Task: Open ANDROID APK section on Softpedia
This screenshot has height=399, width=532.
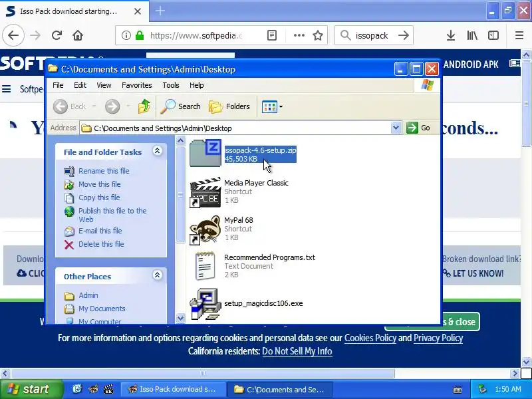Action: tap(471, 64)
